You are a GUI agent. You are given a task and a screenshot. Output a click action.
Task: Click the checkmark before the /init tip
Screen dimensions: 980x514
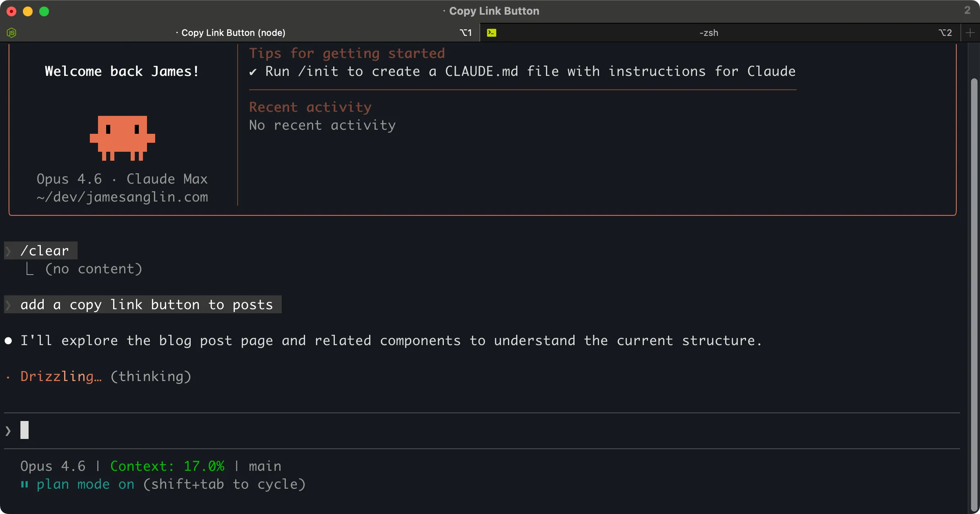[253, 71]
